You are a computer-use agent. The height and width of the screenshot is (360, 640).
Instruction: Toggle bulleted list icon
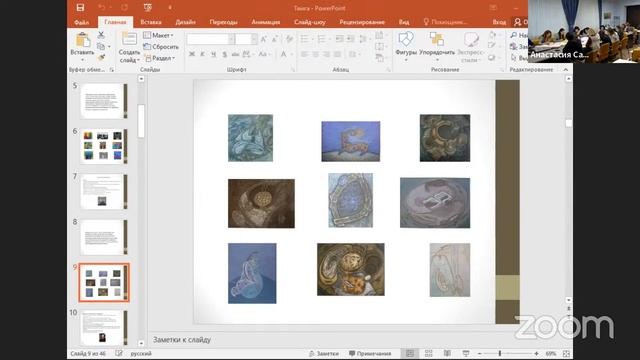tap(305, 39)
